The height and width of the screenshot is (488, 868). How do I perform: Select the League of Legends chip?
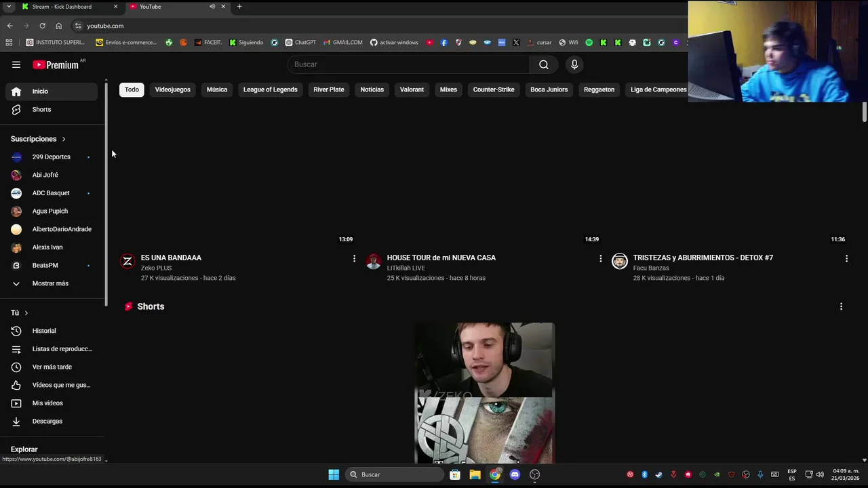click(x=271, y=89)
